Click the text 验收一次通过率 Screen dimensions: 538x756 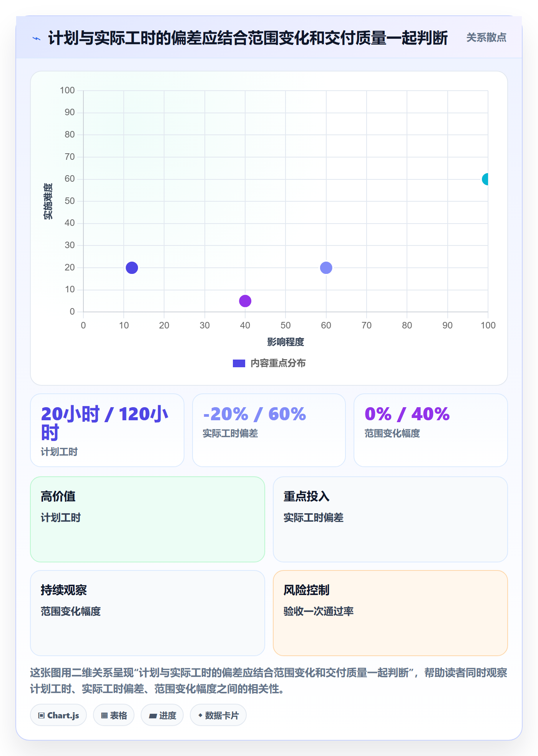click(319, 611)
